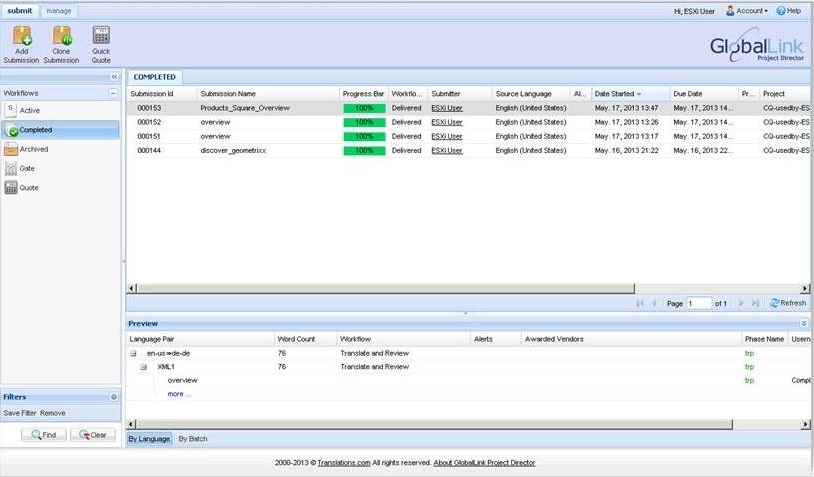
Task: Go to the next page
Action: (741, 303)
